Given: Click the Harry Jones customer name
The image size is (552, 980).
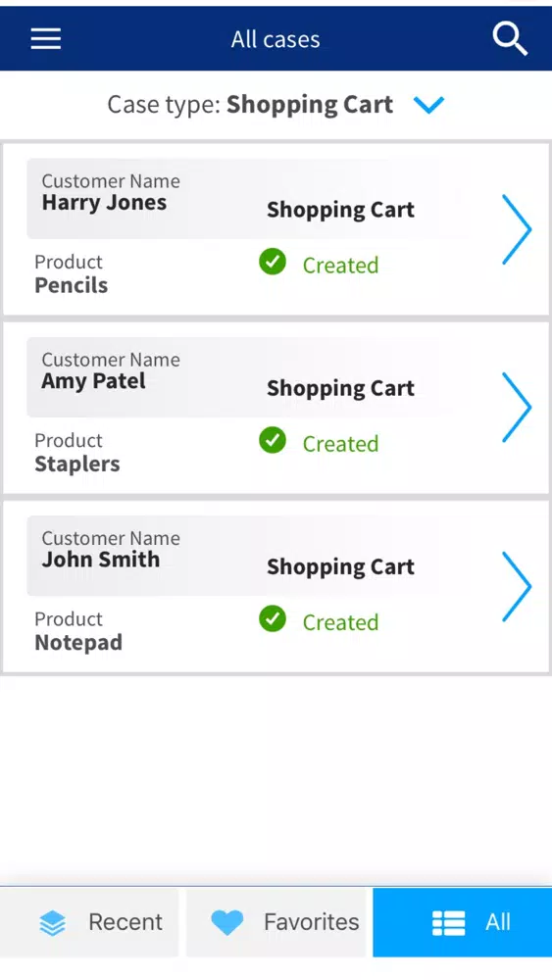Looking at the screenshot, I should pyautogui.click(x=104, y=203).
